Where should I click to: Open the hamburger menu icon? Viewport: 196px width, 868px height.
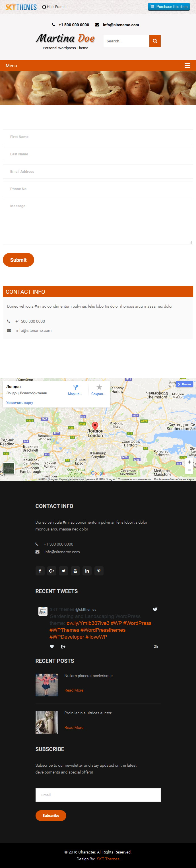coord(187,66)
